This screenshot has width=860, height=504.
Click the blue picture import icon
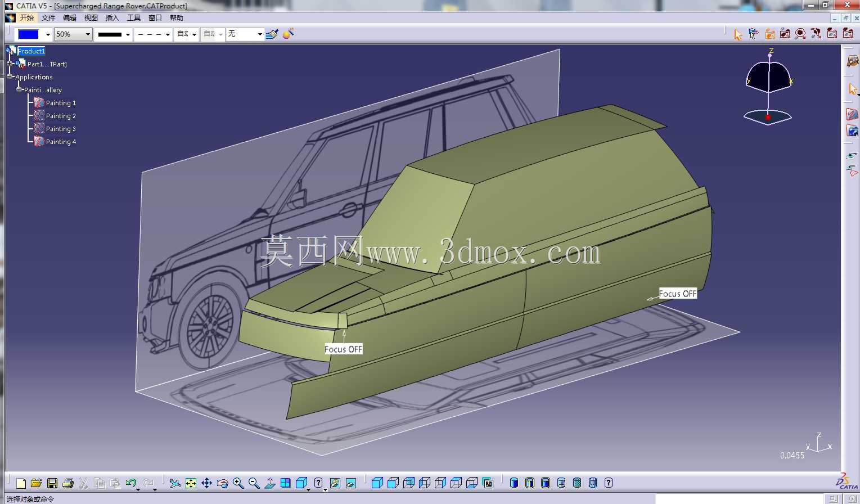click(x=852, y=131)
